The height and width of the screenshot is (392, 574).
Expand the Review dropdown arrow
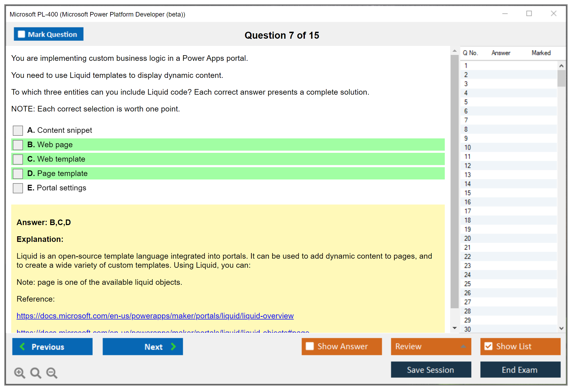[x=463, y=346]
